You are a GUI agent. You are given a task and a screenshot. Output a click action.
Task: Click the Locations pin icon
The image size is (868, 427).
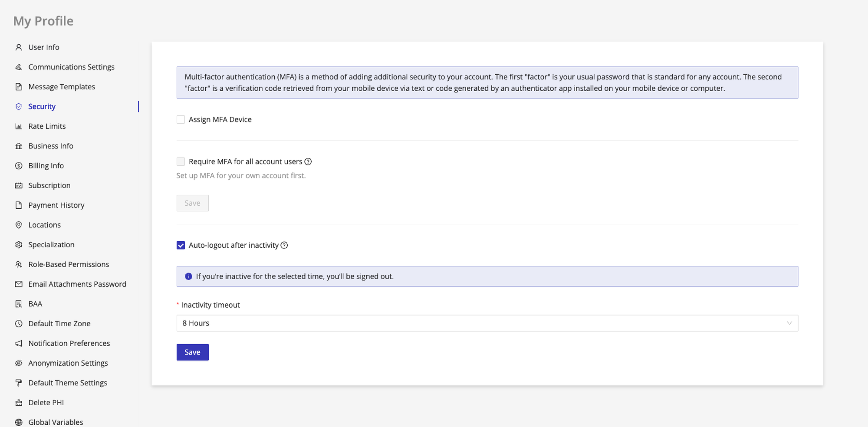pos(19,225)
